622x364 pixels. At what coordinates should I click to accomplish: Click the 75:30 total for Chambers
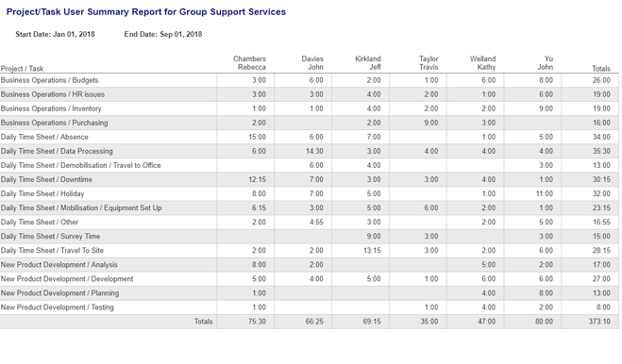click(257, 322)
